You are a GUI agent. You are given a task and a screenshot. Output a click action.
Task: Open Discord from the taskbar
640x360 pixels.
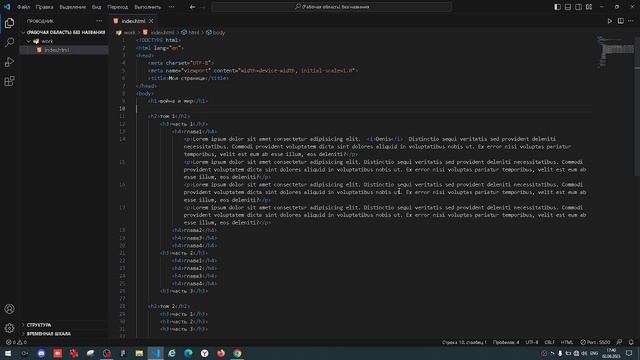[x=41, y=353]
